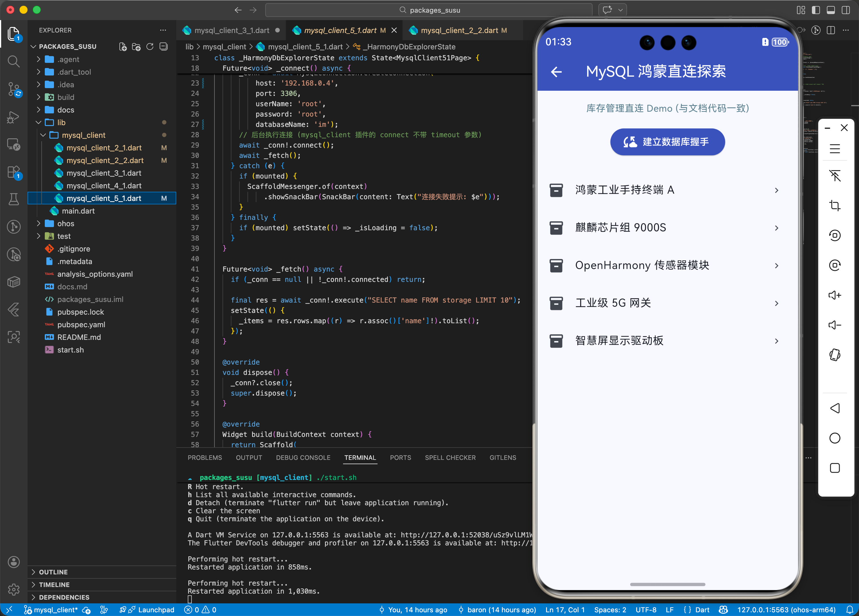Click Spaces: 2 indentation in status bar
The image size is (859, 616).
pyautogui.click(x=610, y=610)
